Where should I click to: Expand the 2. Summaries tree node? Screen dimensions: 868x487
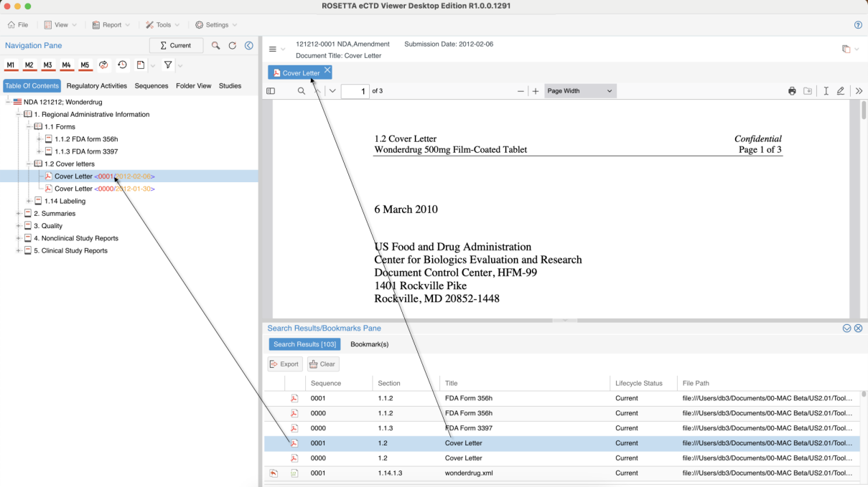click(19, 214)
